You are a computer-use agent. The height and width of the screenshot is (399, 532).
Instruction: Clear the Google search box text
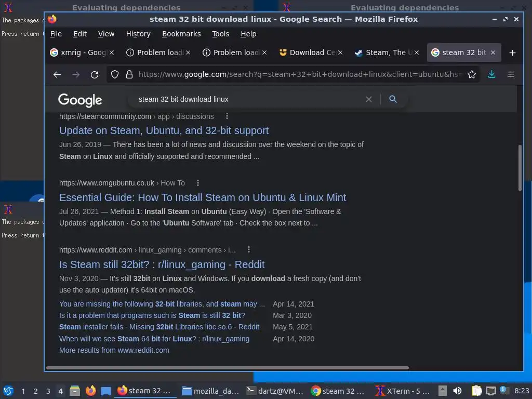[369, 99]
